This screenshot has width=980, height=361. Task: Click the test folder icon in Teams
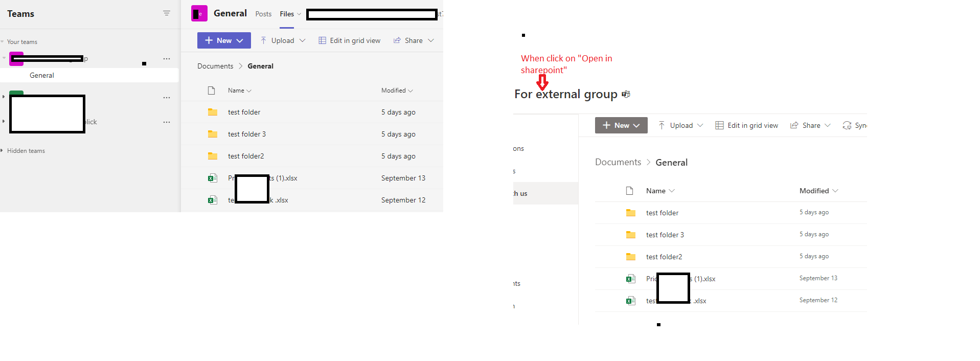[x=213, y=112]
